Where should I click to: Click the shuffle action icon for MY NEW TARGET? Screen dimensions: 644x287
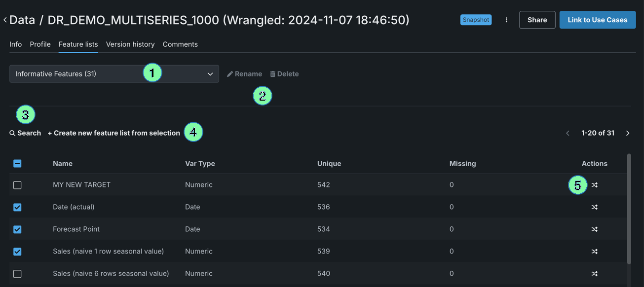(594, 185)
